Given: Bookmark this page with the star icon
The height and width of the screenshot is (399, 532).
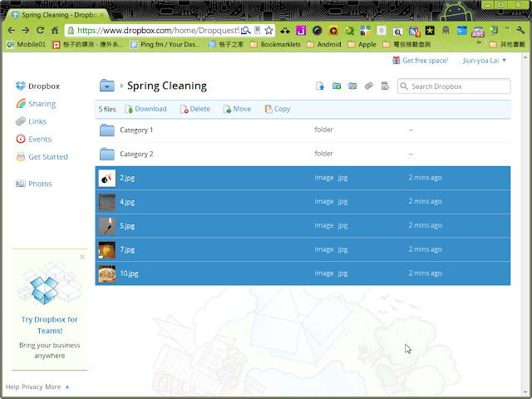Looking at the screenshot, I should 268,31.
